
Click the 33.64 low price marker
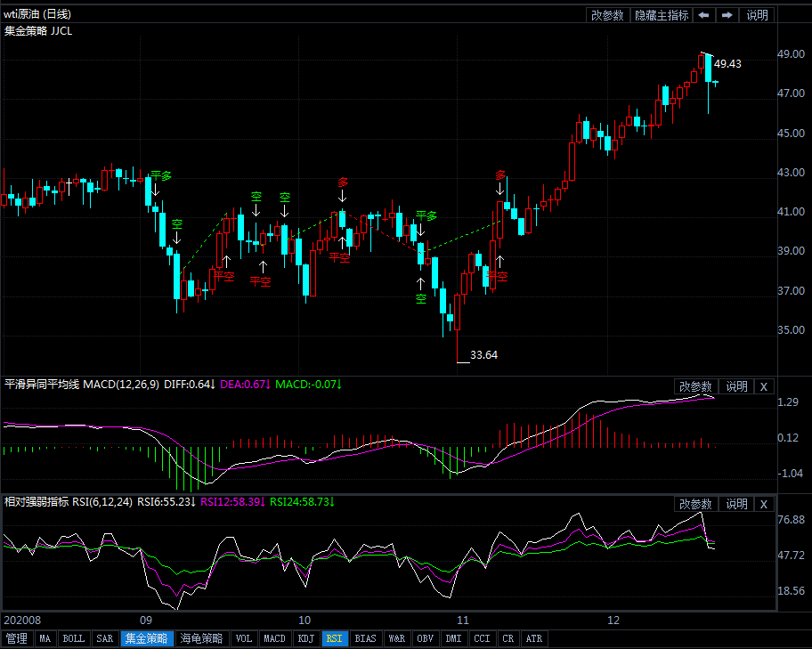point(483,354)
